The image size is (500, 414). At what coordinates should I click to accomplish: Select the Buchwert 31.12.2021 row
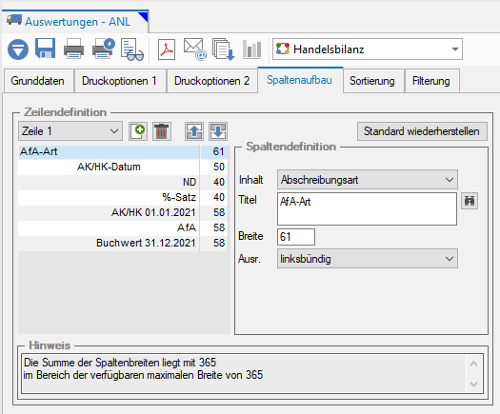click(123, 243)
